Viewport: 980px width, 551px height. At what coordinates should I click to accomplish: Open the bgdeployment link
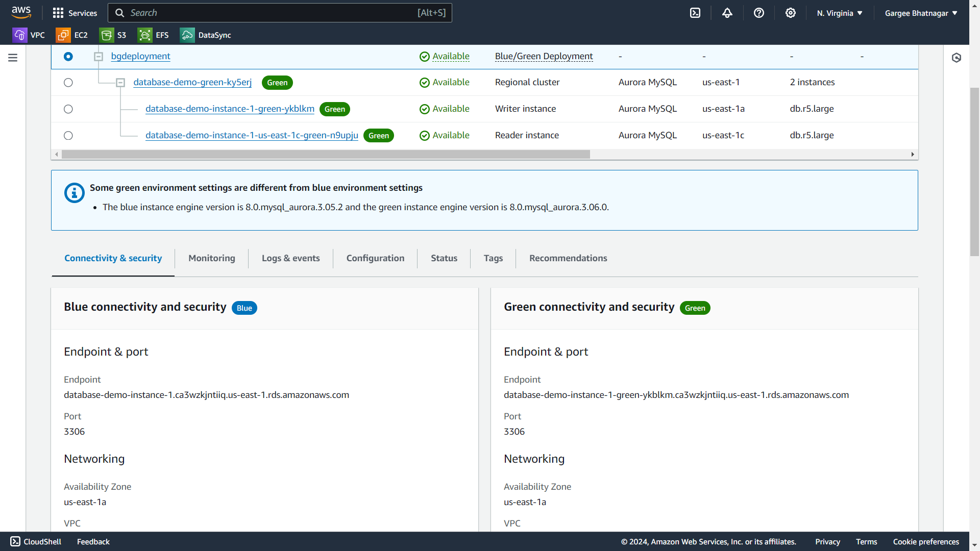[140, 56]
